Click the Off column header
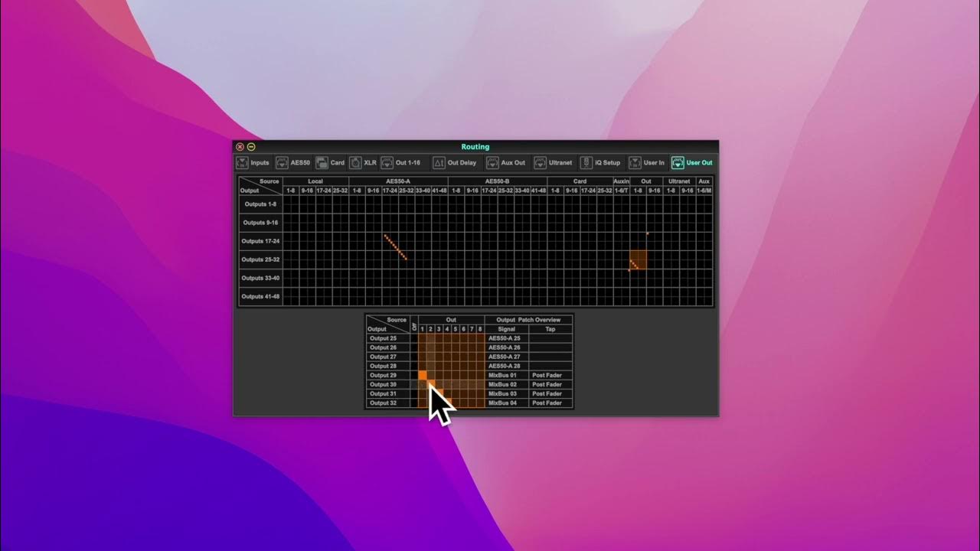Image resolution: width=980 pixels, height=551 pixels. click(413, 324)
